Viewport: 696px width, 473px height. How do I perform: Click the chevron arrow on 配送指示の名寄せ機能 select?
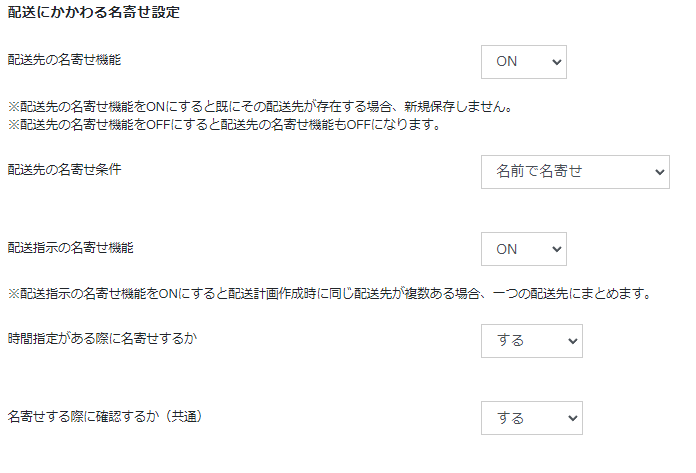tap(556, 249)
